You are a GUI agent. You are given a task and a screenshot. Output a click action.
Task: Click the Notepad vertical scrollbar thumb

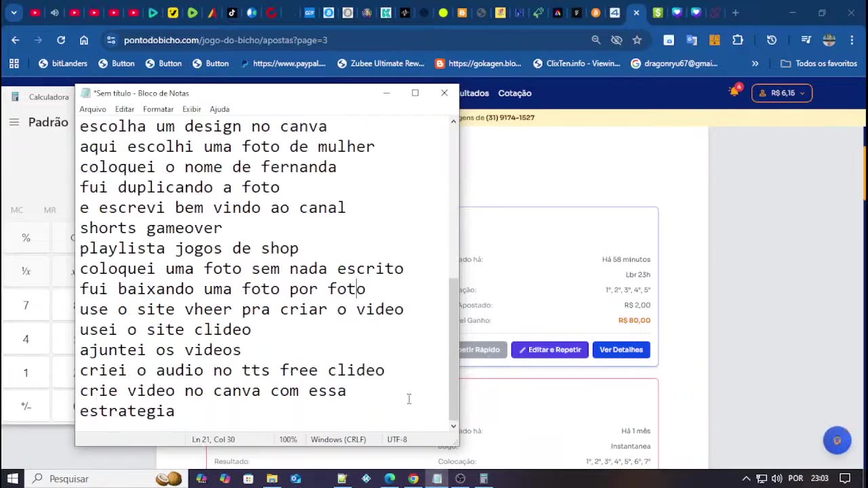[x=454, y=349]
